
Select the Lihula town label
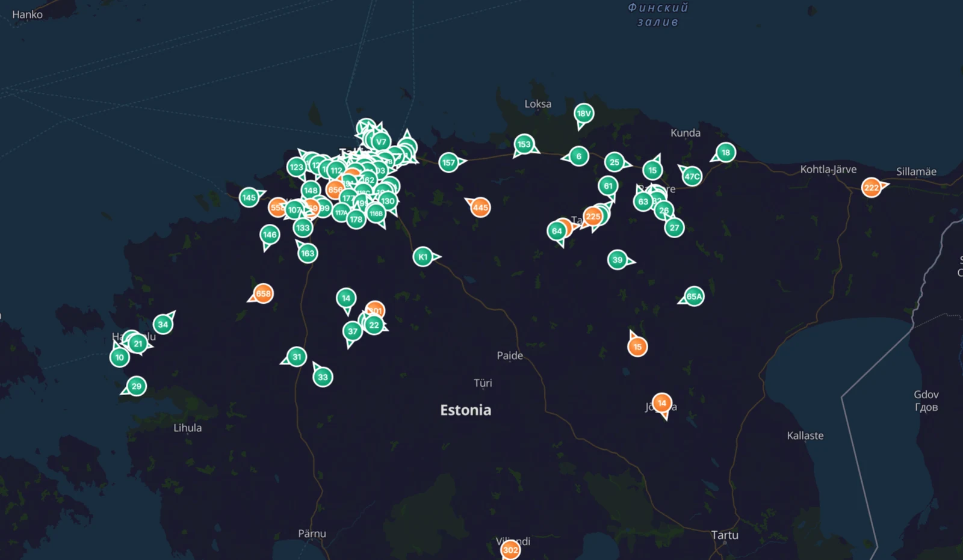(188, 428)
